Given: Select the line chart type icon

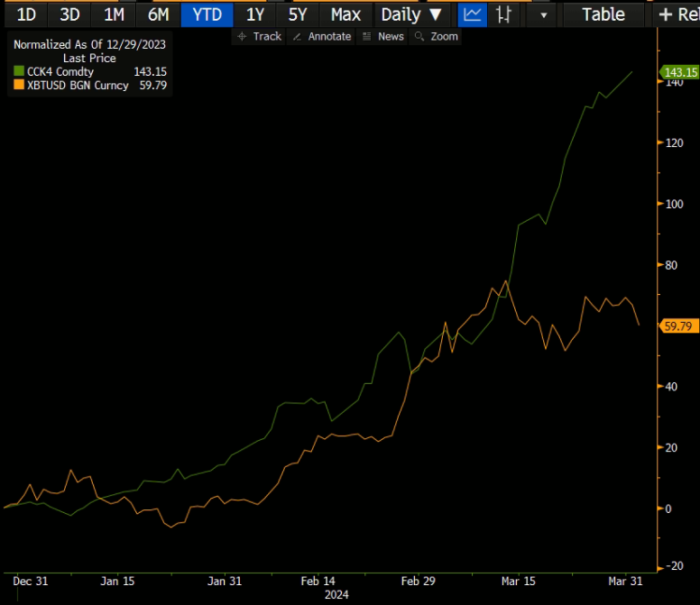Looking at the screenshot, I should pos(472,14).
